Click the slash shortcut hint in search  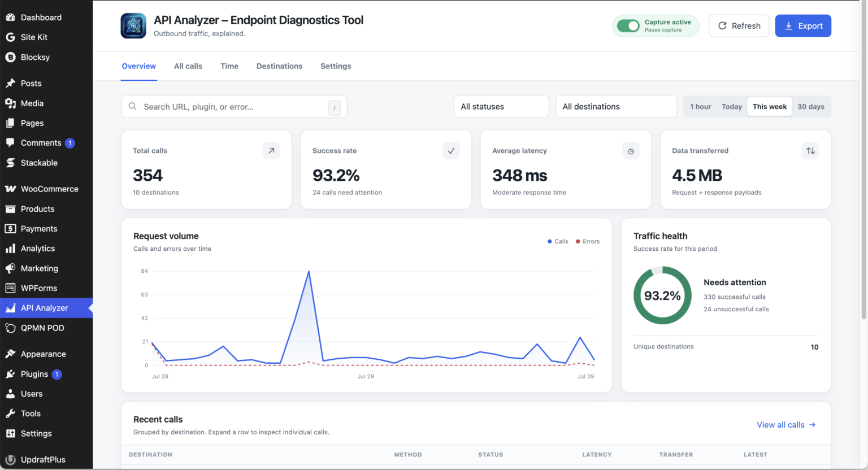click(335, 107)
